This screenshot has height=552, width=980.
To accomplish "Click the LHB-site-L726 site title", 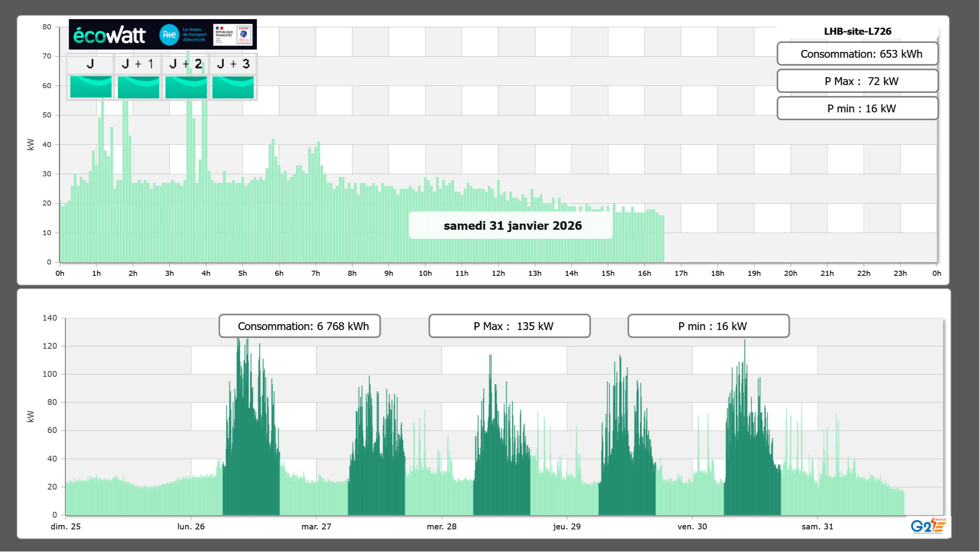I will click(857, 31).
